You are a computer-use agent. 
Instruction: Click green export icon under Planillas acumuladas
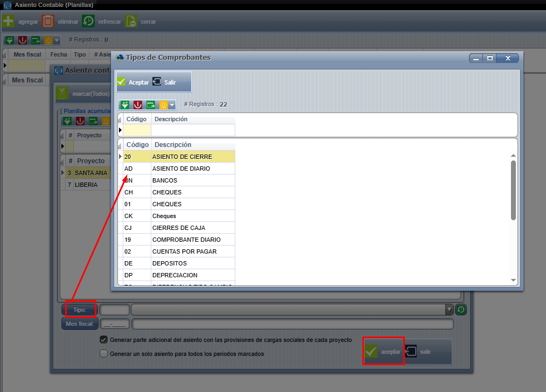(93, 121)
